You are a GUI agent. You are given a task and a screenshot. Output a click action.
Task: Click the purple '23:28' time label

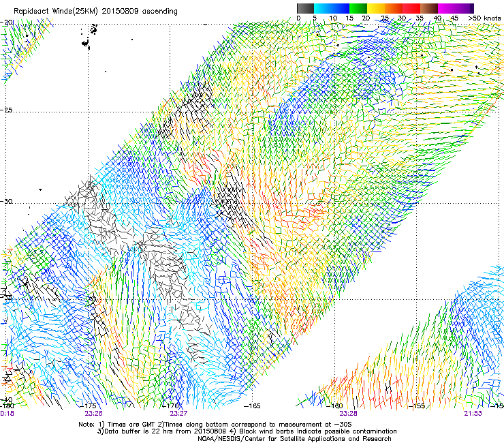tap(348, 414)
